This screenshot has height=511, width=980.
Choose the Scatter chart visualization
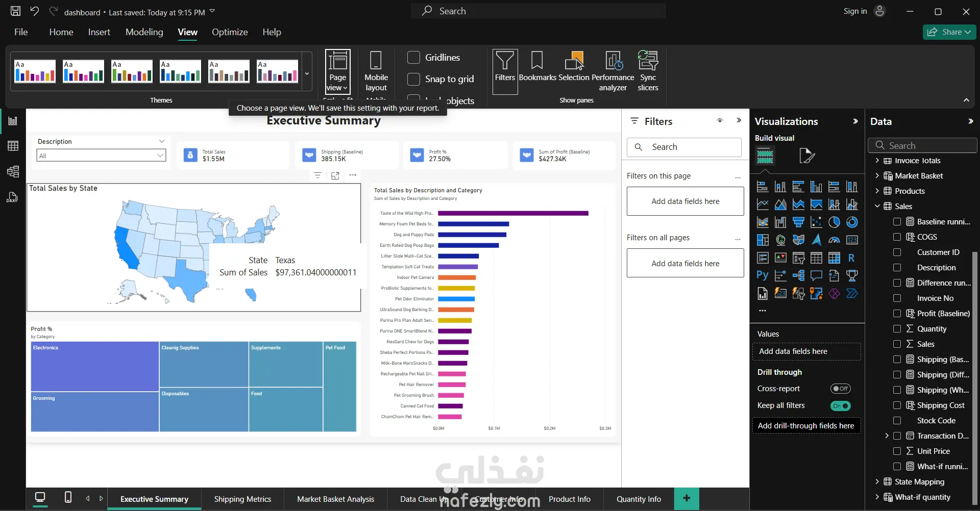(816, 222)
